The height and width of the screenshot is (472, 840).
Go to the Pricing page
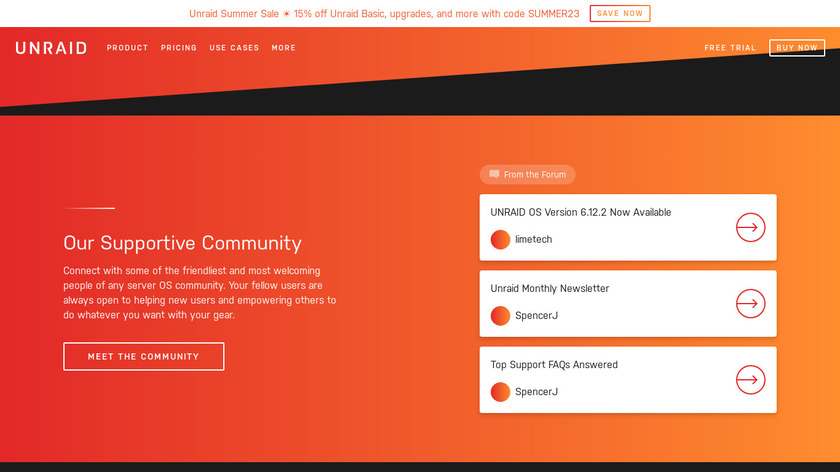click(178, 48)
